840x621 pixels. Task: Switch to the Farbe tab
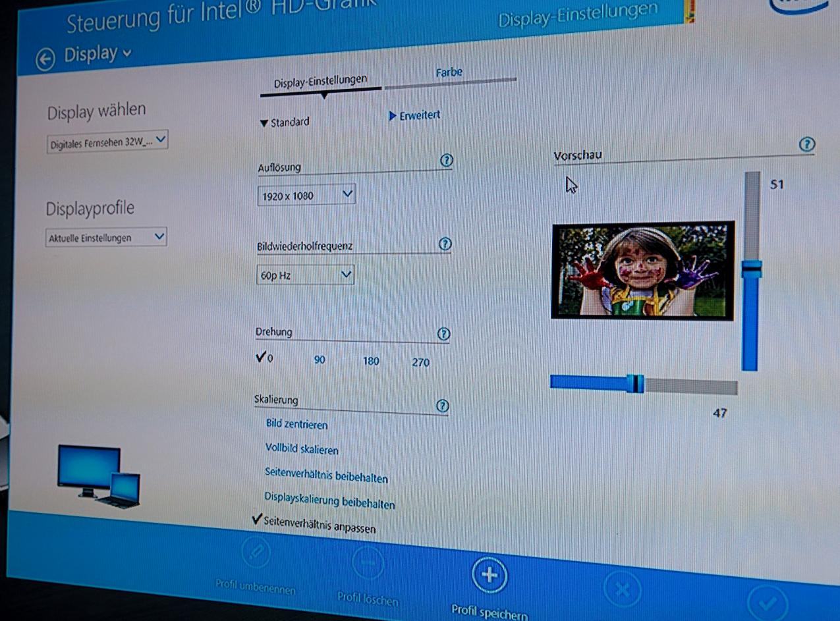point(449,72)
